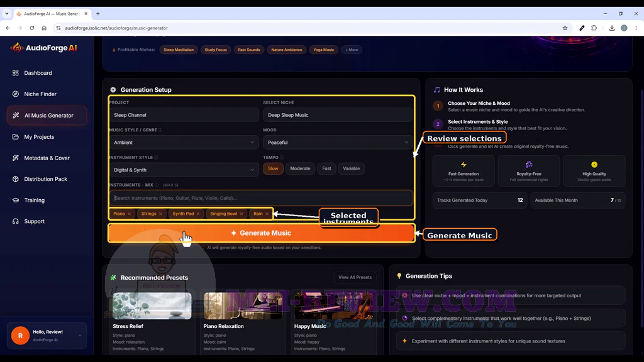Select Slow tempo

pyautogui.click(x=273, y=168)
